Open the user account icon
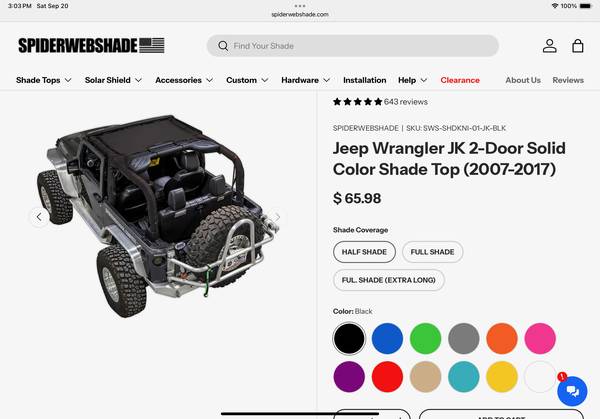The height and width of the screenshot is (419, 600). [549, 46]
